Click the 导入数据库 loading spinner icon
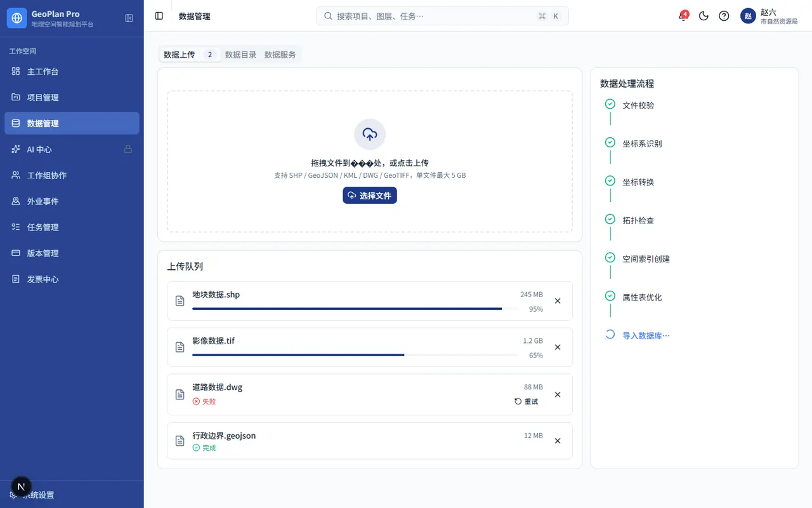Screen dimensions: 812x508 pos(610,335)
